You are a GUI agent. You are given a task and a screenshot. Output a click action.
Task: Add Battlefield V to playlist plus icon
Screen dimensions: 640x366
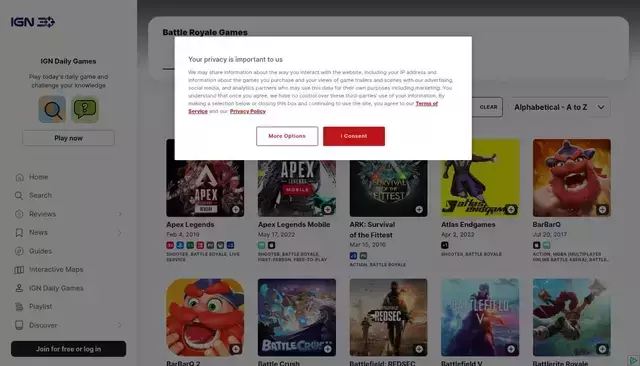pos(511,349)
